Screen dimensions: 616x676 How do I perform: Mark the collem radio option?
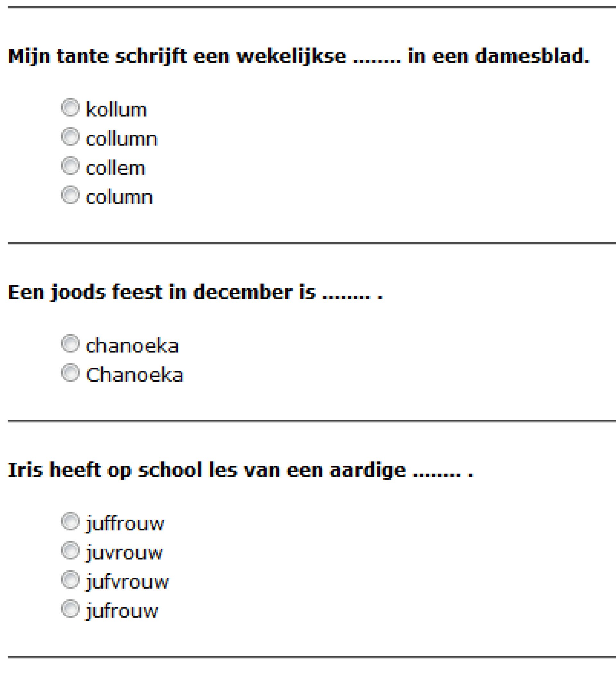coord(70,166)
